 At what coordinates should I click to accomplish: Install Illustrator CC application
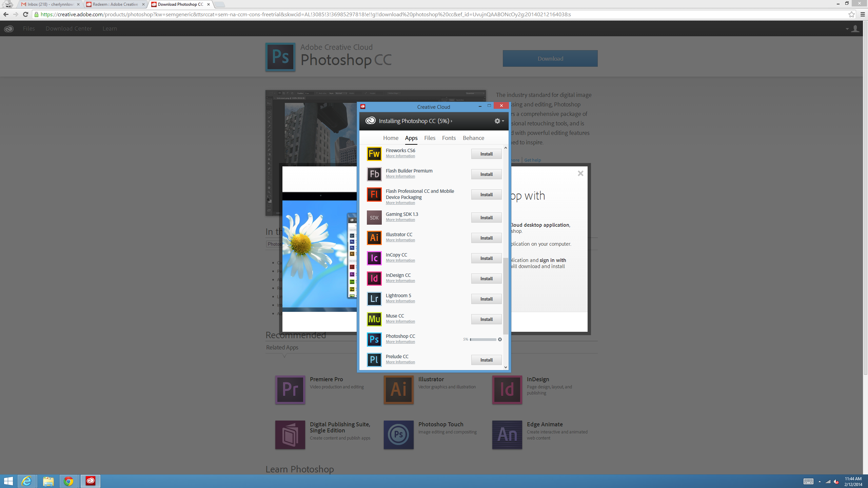[487, 238]
